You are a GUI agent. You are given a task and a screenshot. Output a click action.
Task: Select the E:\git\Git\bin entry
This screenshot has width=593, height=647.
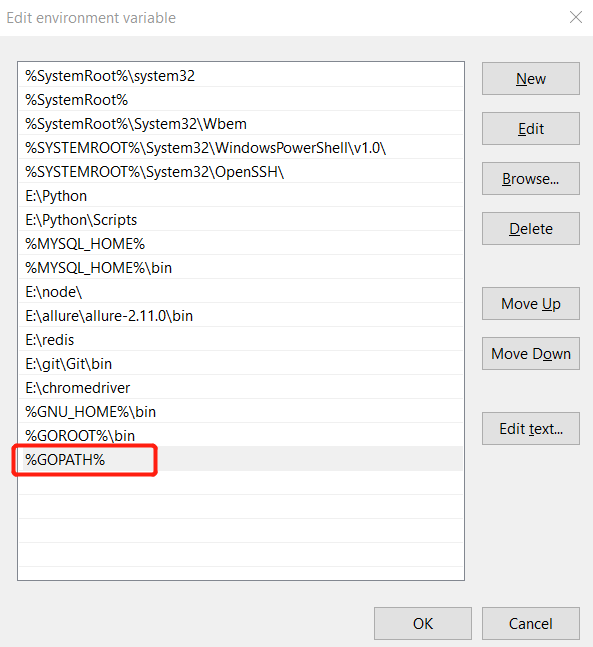[x=241, y=363]
